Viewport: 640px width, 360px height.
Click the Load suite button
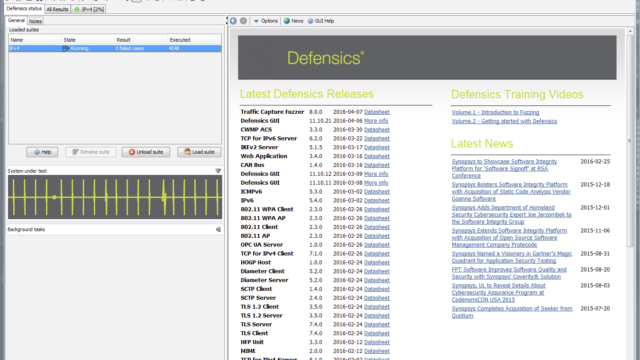[199, 152]
